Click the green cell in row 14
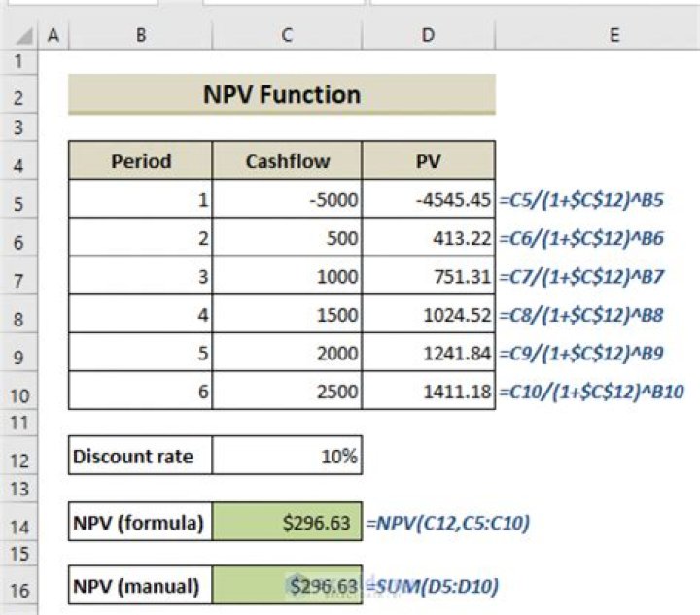 [x=287, y=522]
